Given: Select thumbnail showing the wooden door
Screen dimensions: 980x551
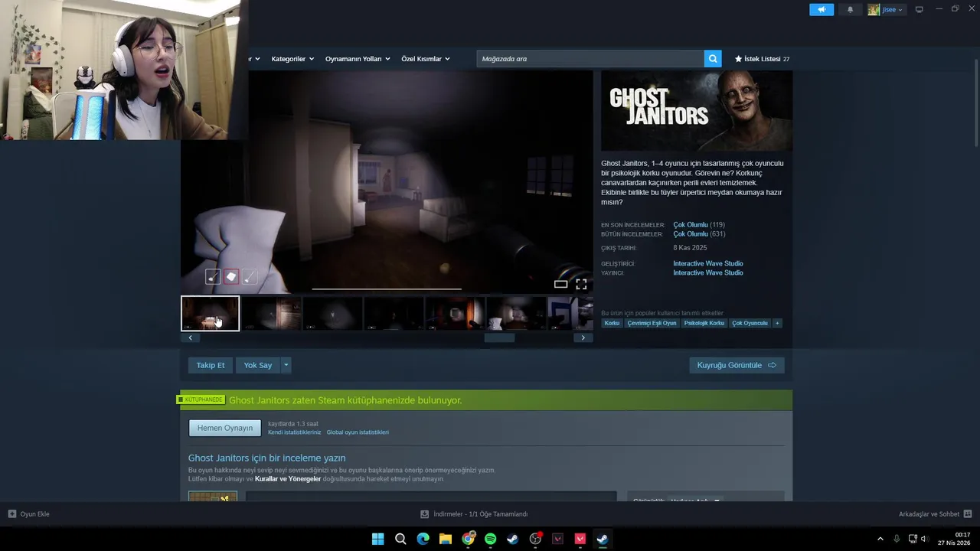Looking at the screenshot, I should click(x=271, y=313).
